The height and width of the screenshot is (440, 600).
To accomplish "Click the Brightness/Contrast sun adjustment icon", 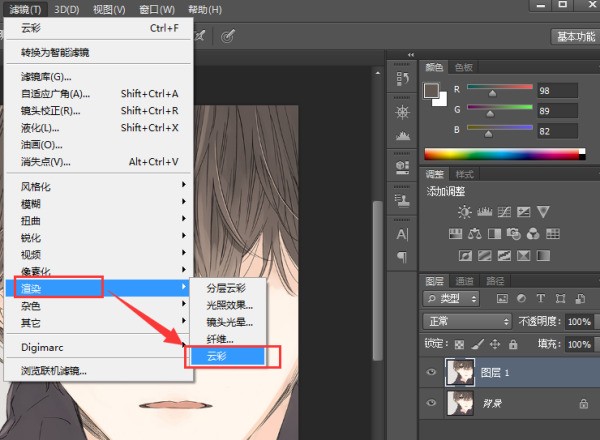I will (x=464, y=211).
